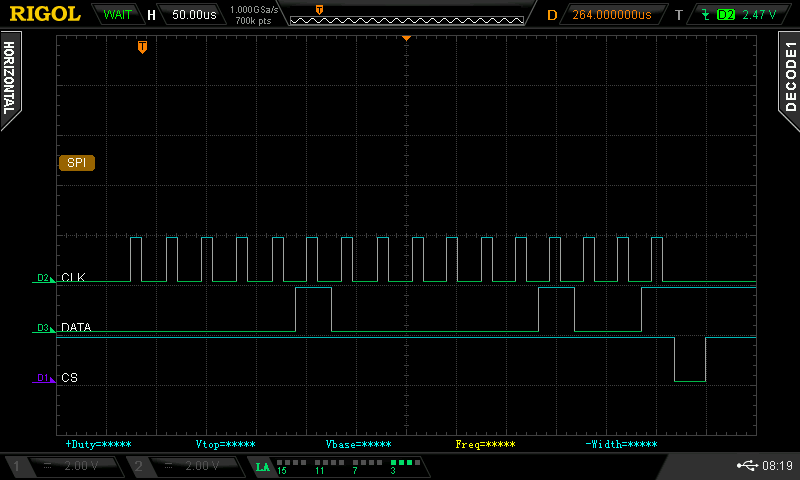Select the 2.47 V trigger level
Viewport: 800px width, 480px height.
coord(759,15)
